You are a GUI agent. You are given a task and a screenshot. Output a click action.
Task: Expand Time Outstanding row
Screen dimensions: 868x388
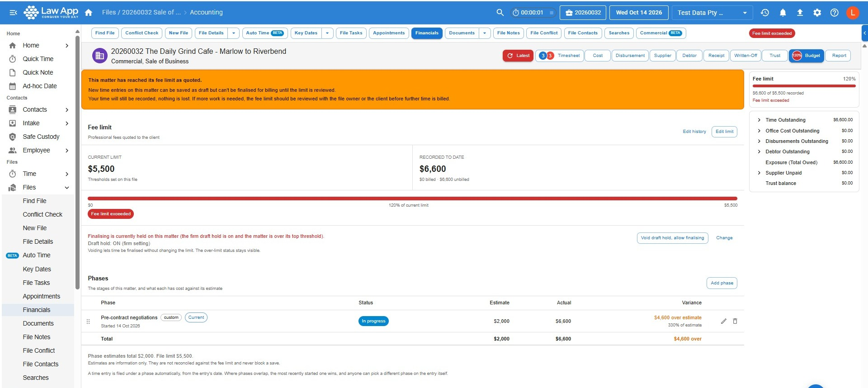point(759,120)
